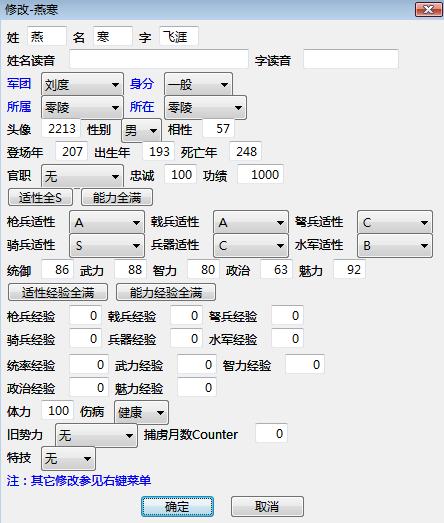444x523 pixels.
Task: Click the 能力经验全满 button
Action: 166,293
